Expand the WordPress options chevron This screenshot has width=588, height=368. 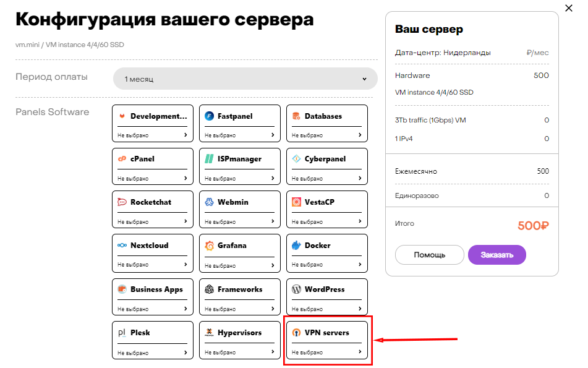pyautogui.click(x=360, y=309)
